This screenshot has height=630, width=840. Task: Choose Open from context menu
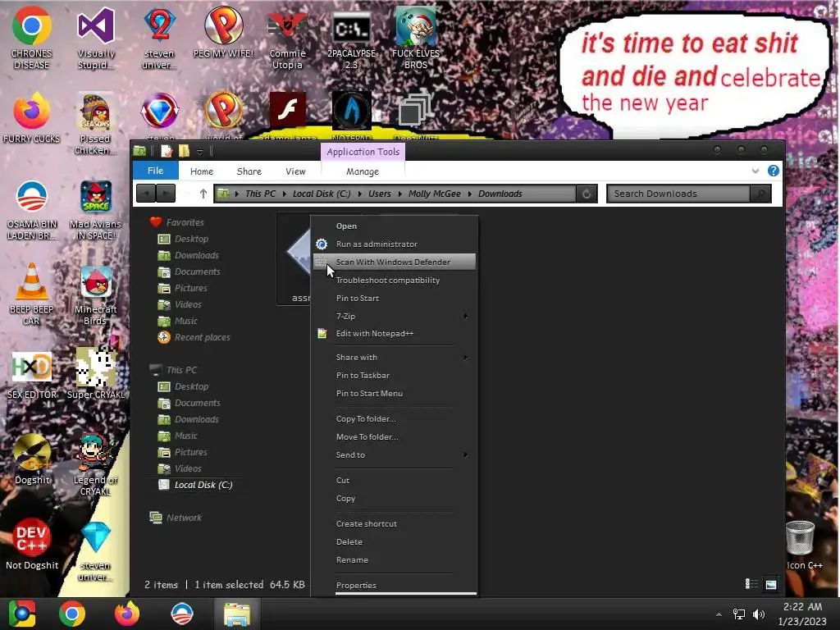[x=394, y=226]
